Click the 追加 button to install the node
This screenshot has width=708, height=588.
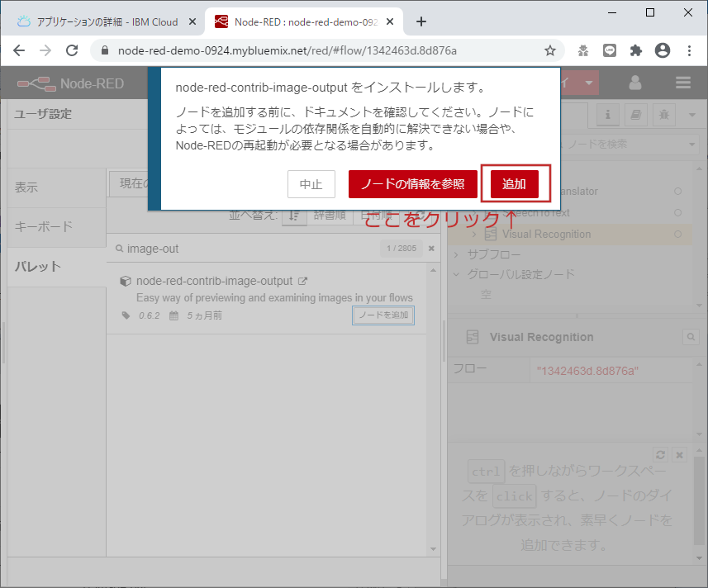coord(515,184)
